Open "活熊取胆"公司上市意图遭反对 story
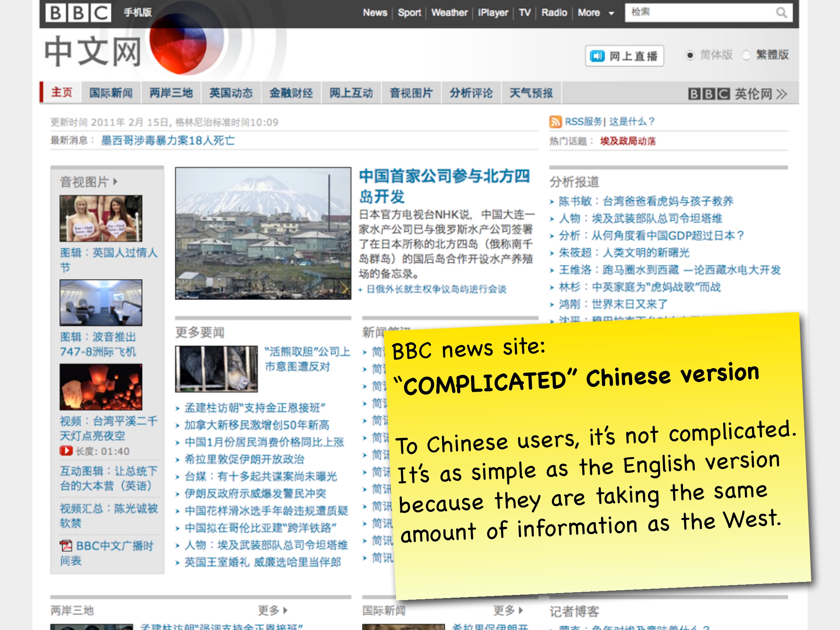 307,359
